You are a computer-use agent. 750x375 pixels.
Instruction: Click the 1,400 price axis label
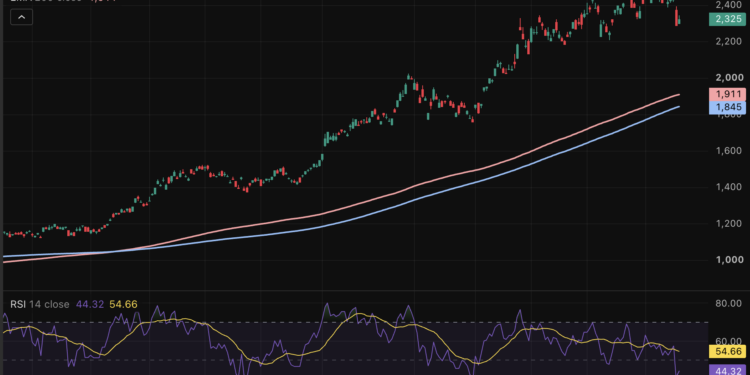[x=729, y=187]
